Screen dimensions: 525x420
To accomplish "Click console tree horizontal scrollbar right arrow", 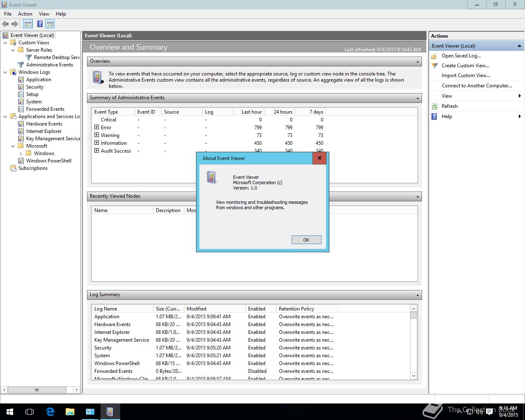I will click(76, 390).
